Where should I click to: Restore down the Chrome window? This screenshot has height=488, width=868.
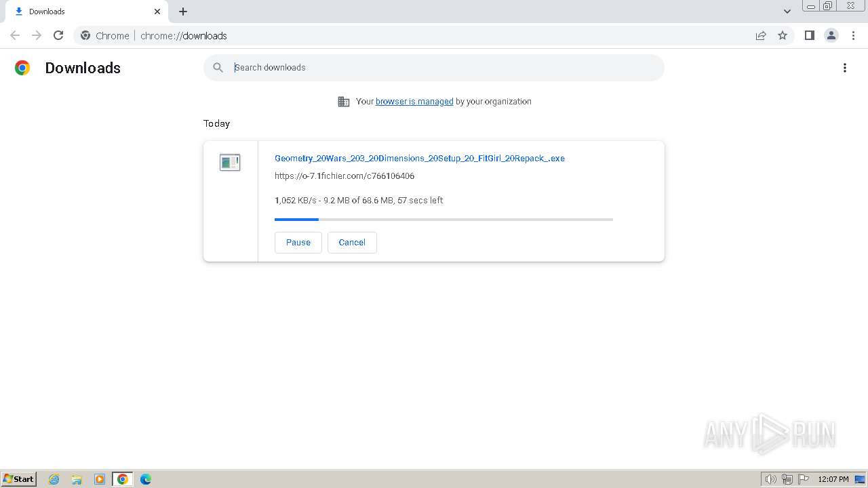828,5
